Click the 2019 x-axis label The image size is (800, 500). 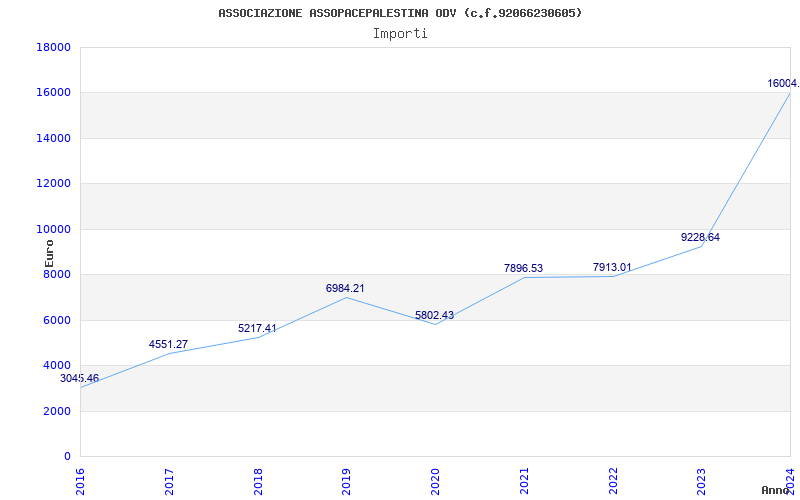coord(346,482)
